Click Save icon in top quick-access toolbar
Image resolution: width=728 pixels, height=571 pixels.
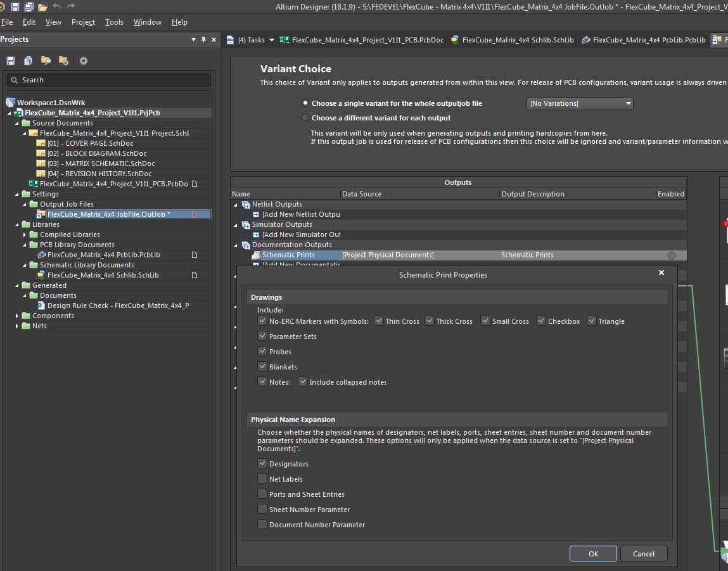tap(15, 7)
